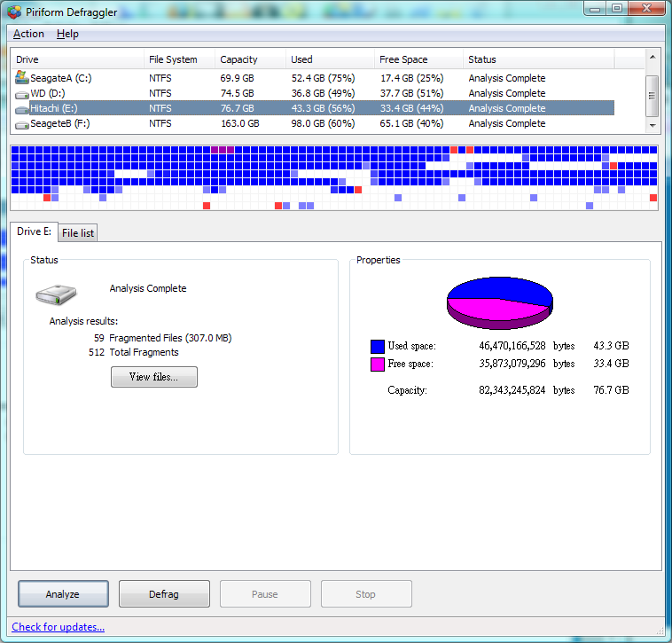Click the 33.4 GB (44%) free space cell

(412, 108)
